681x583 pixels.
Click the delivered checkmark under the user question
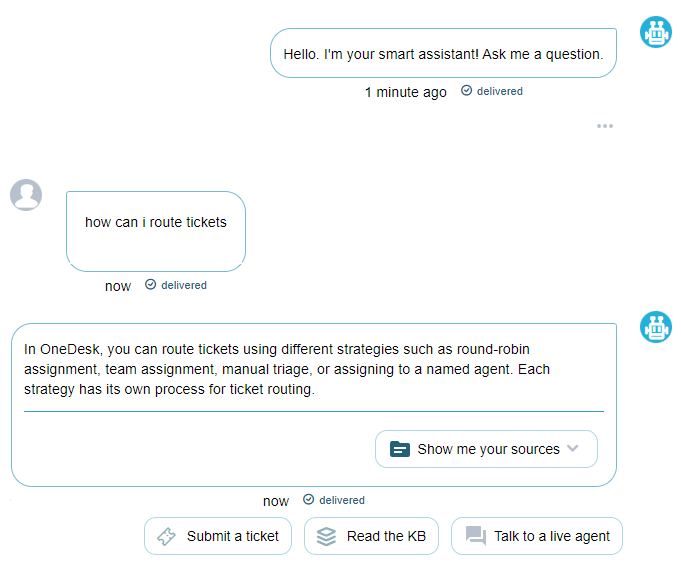(150, 285)
